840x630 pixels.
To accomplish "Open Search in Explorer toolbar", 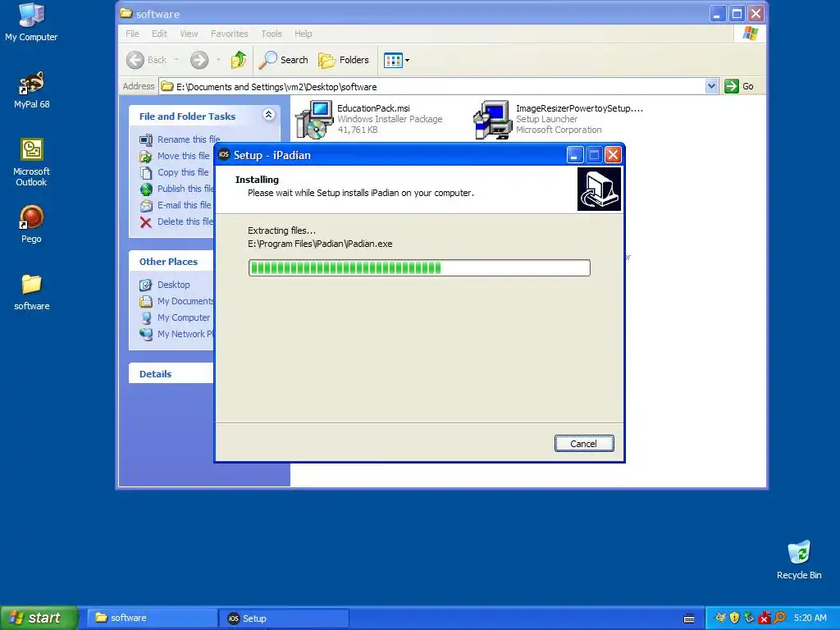I will coord(283,60).
